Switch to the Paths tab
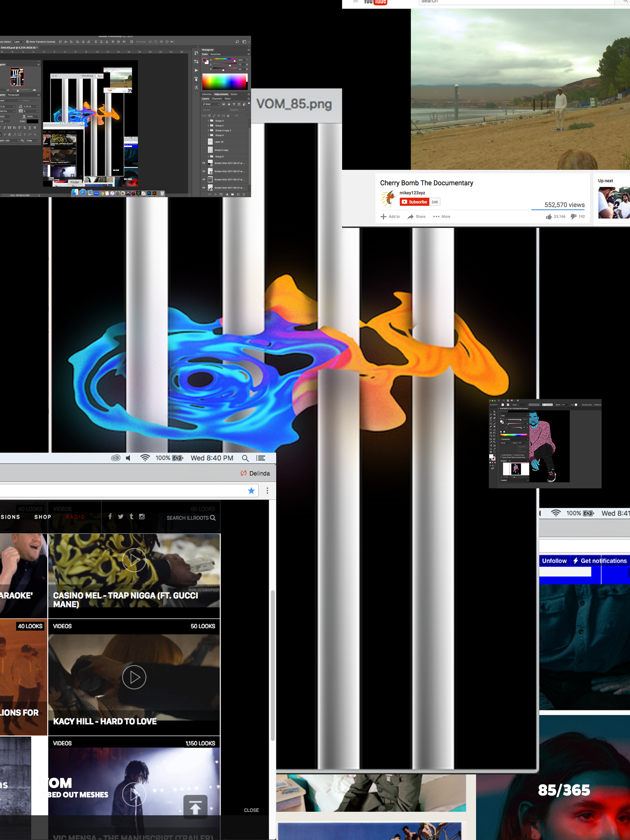 tap(228, 99)
